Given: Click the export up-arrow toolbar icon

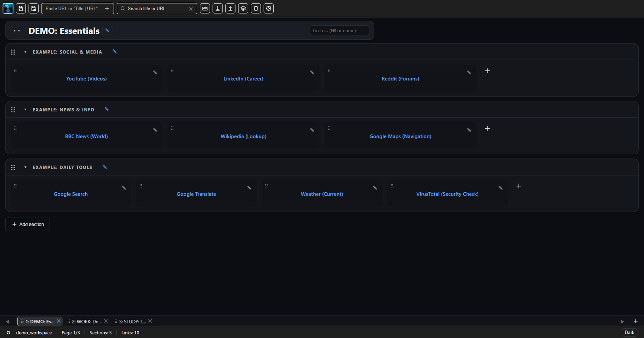Looking at the screenshot, I should 230,8.
